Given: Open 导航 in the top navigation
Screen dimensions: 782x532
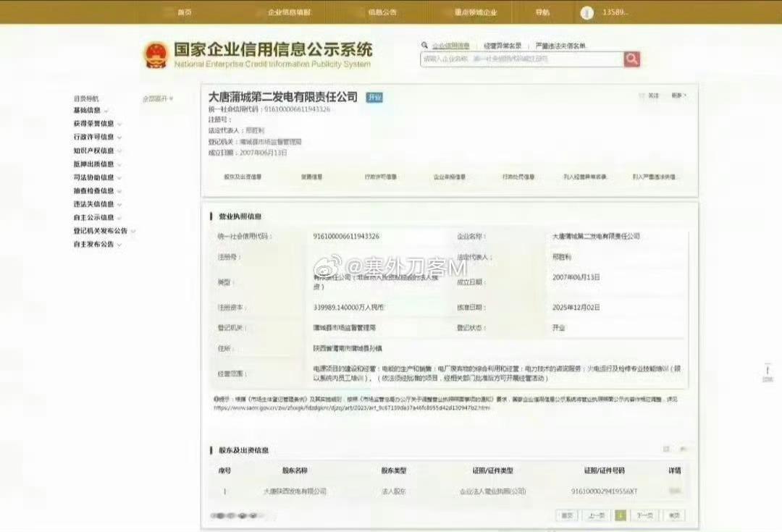Looking at the screenshot, I should [x=542, y=12].
